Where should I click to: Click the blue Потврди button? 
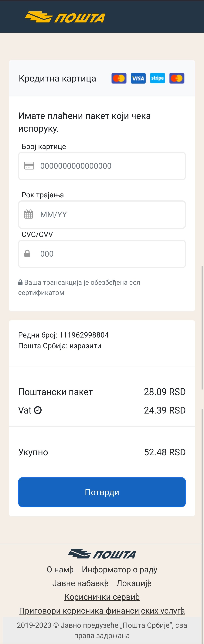102,492
